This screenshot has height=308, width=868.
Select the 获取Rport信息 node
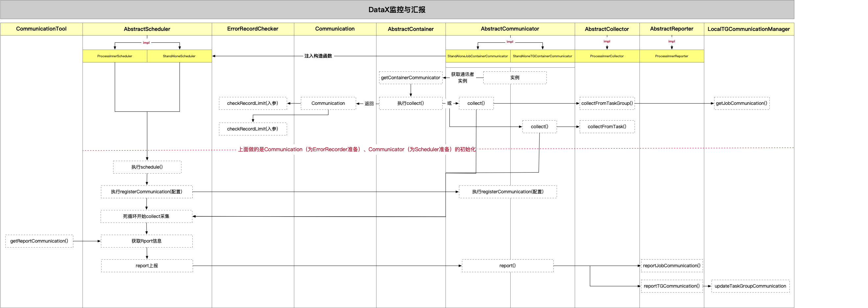coord(147,241)
